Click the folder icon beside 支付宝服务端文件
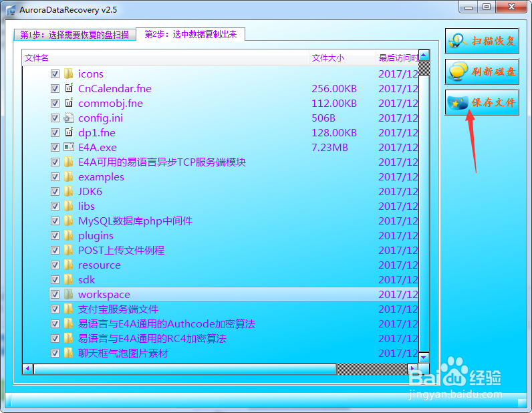The height and width of the screenshot is (413, 532). pos(69,309)
